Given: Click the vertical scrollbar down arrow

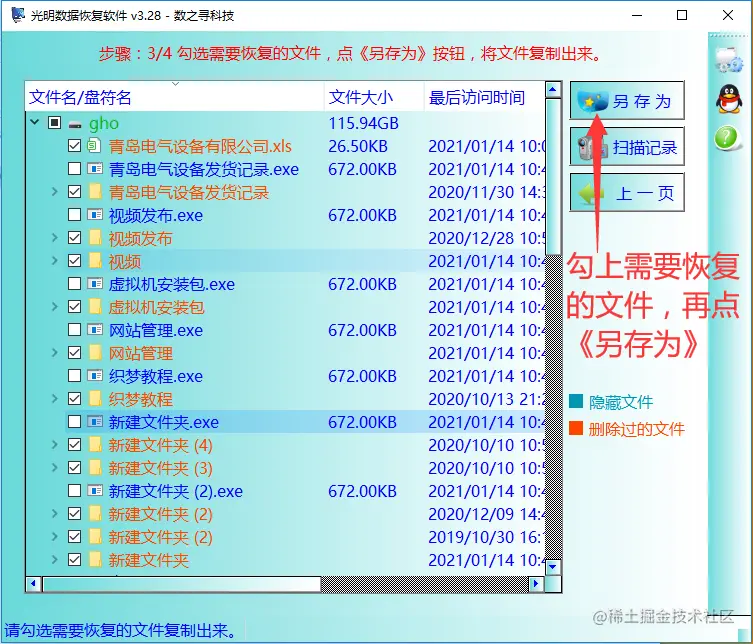Looking at the screenshot, I should [553, 567].
